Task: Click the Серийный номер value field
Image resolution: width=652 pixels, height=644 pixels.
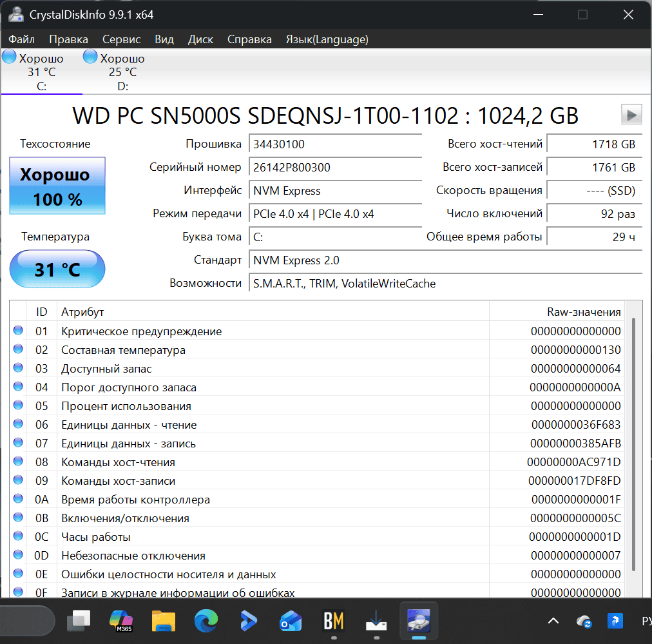Action: tap(335, 167)
